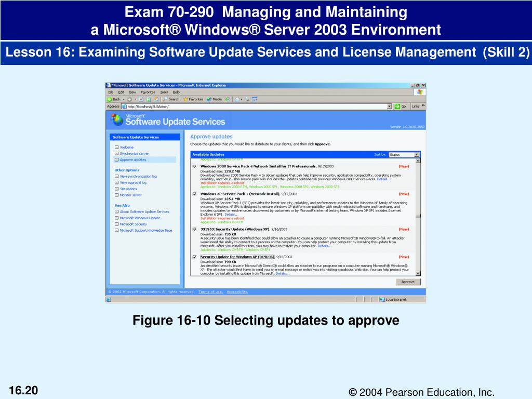Click the green Go arrow button
This screenshot has width=532, height=399.
pos(397,106)
